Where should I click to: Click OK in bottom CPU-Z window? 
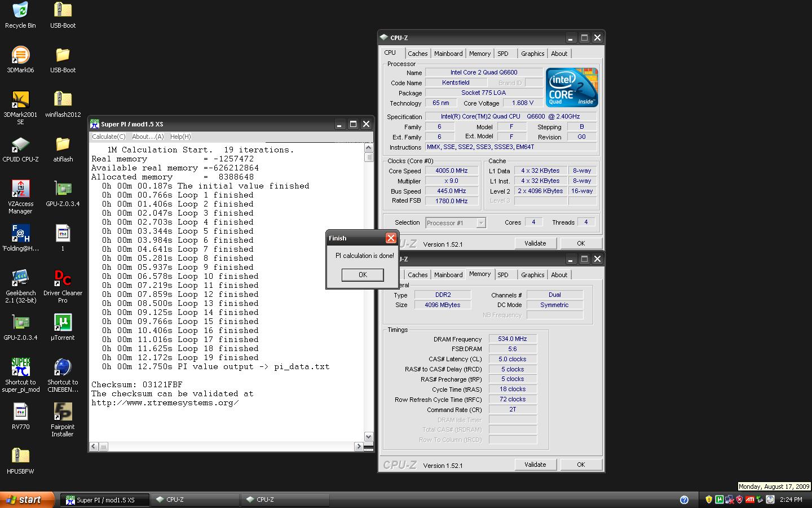point(581,465)
